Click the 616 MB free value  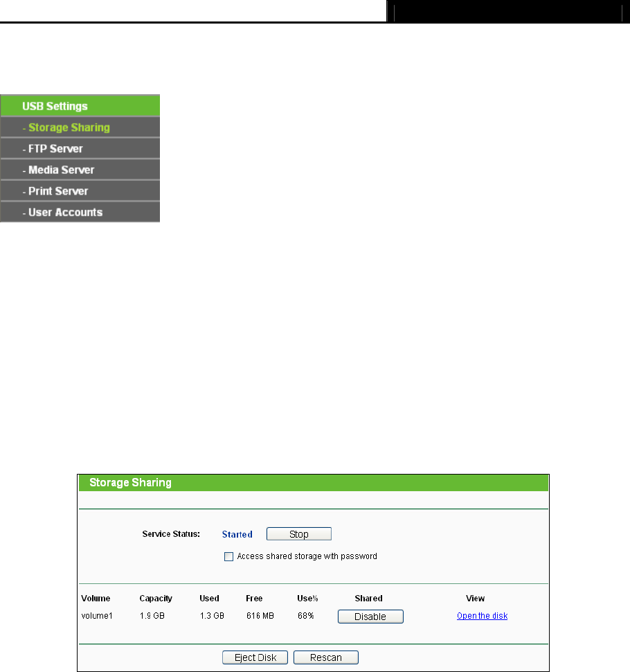260,616
